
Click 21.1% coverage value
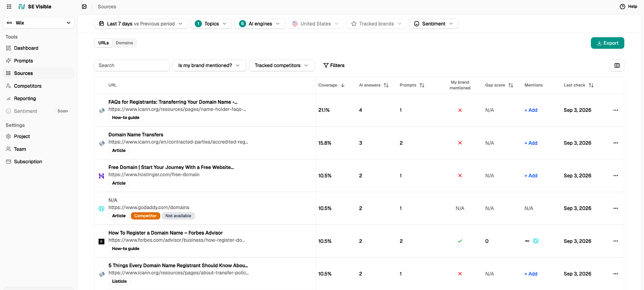(324, 110)
